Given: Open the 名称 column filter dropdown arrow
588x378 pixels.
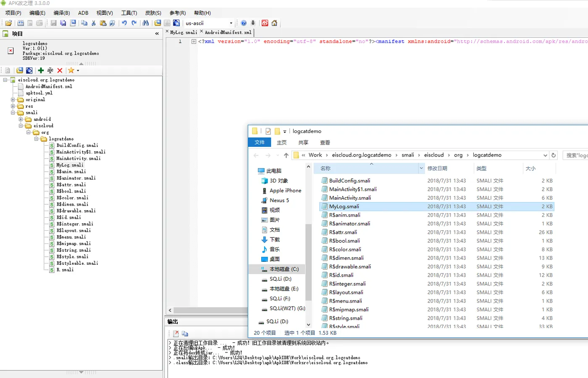Looking at the screenshot, I should 421,168.
